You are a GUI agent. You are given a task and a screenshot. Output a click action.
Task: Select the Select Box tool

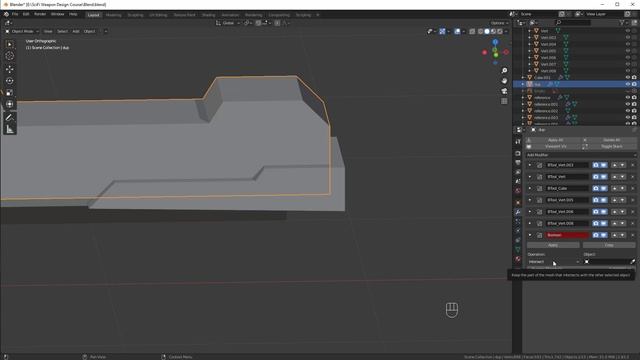coord(10,44)
